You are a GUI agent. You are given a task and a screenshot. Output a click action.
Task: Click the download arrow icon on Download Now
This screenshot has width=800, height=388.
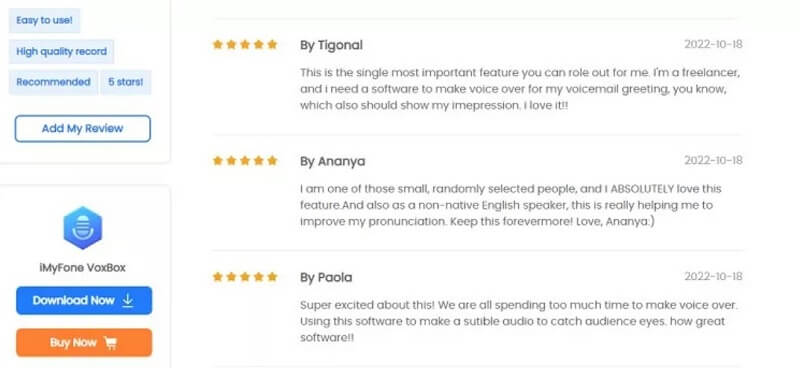coord(128,300)
